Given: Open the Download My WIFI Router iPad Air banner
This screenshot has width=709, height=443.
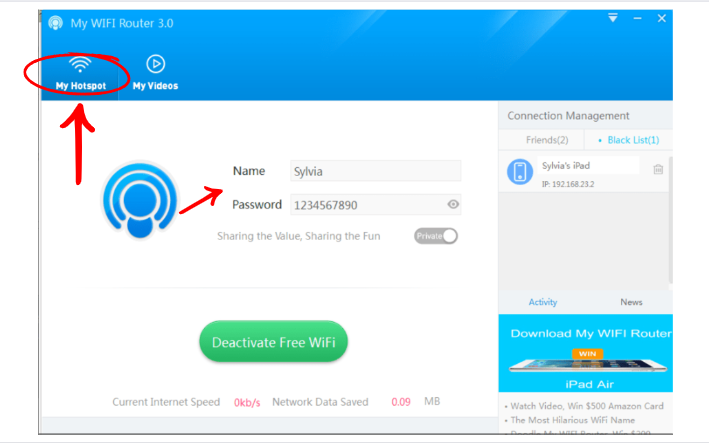Looking at the screenshot, I should pyautogui.click(x=586, y=353).
